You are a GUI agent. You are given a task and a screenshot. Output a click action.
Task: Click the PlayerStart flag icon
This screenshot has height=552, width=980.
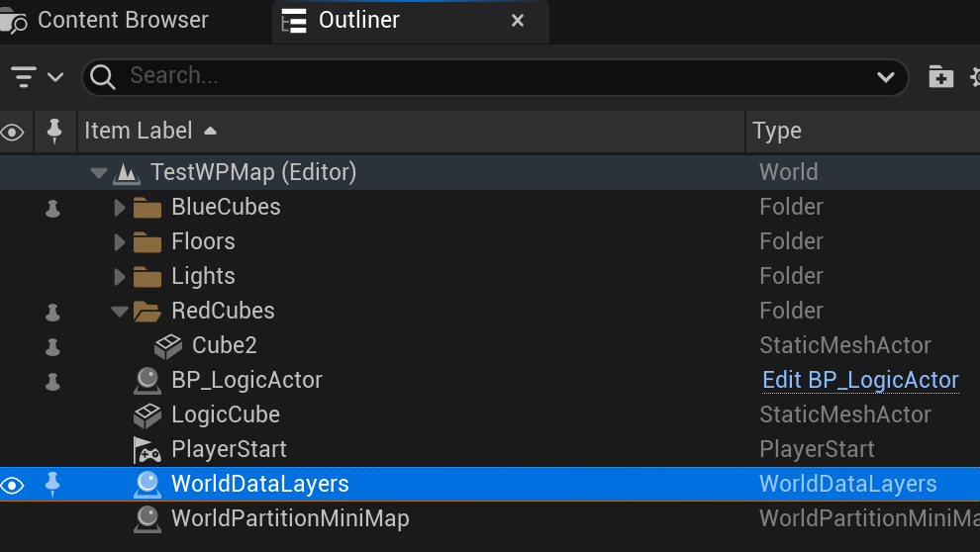click(x=147, y=449)
